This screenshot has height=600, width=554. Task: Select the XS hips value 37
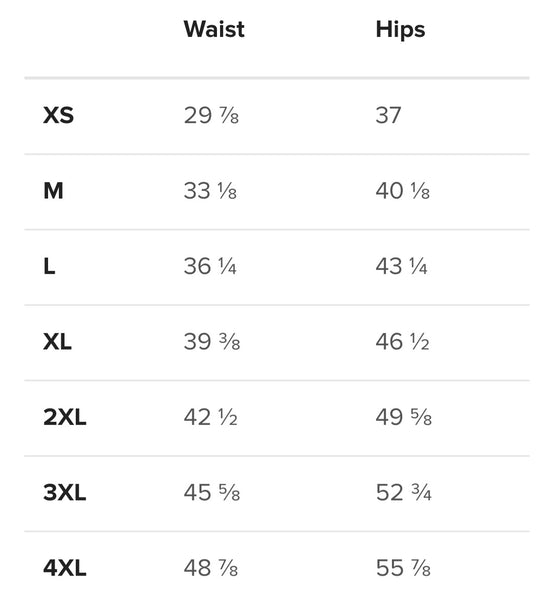point(388,115)
